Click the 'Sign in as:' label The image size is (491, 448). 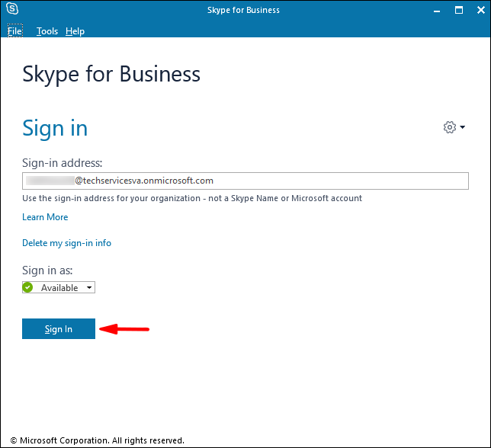click(x=47, y=270)
